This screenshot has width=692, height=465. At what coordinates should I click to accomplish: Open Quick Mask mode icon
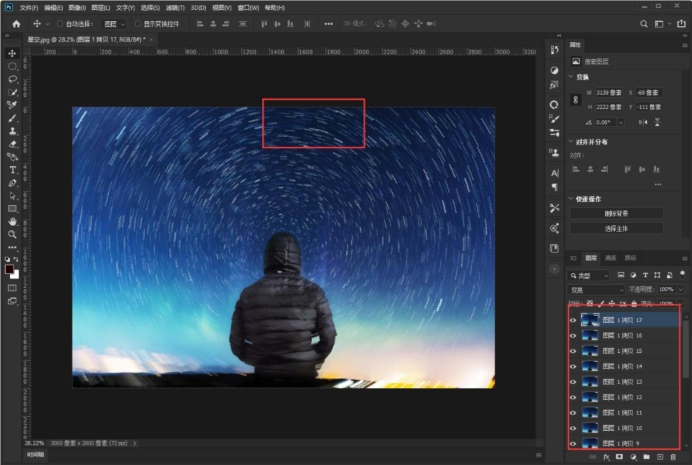(12, 288)
